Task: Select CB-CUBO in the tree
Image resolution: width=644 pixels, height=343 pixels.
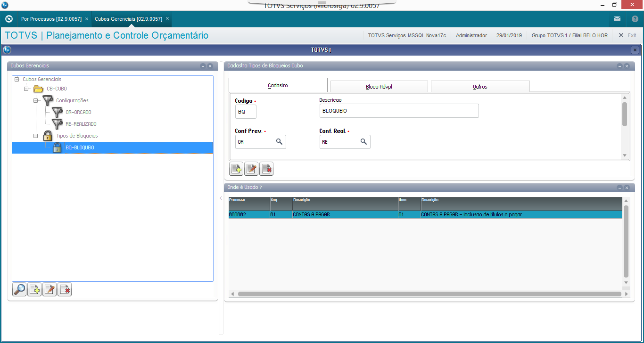Action: (x=57, y=89)
